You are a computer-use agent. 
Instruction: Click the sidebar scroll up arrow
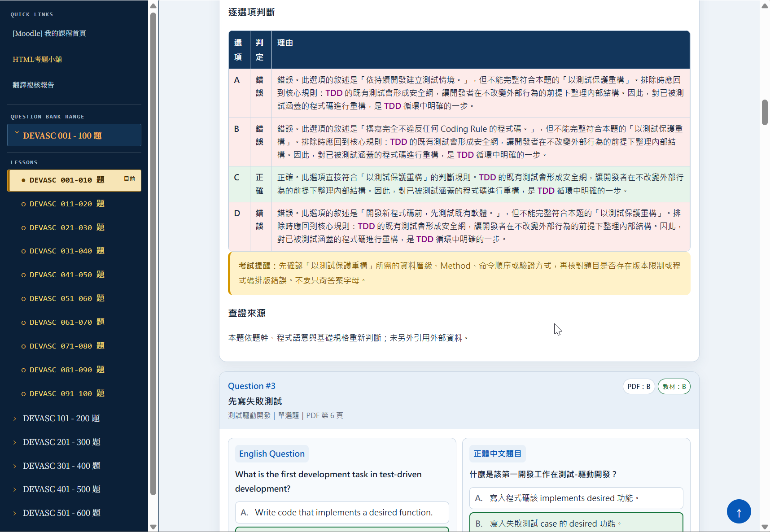pos(153,6)
